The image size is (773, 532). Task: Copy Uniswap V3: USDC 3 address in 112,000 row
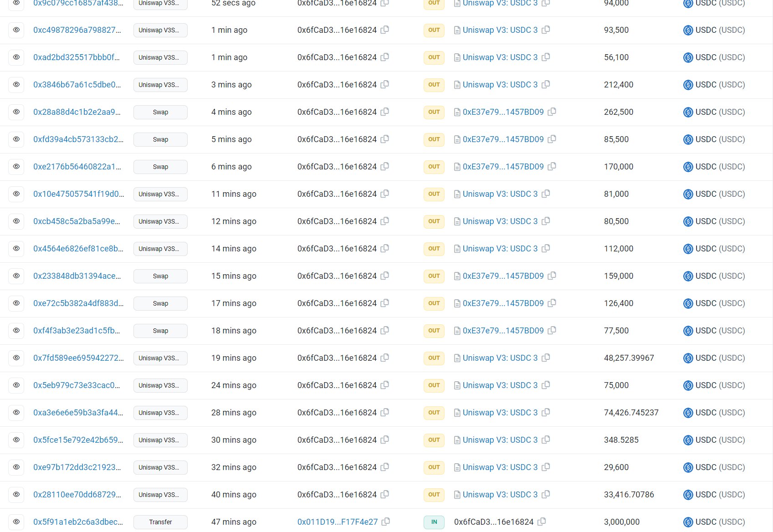[x=546, y=248]
